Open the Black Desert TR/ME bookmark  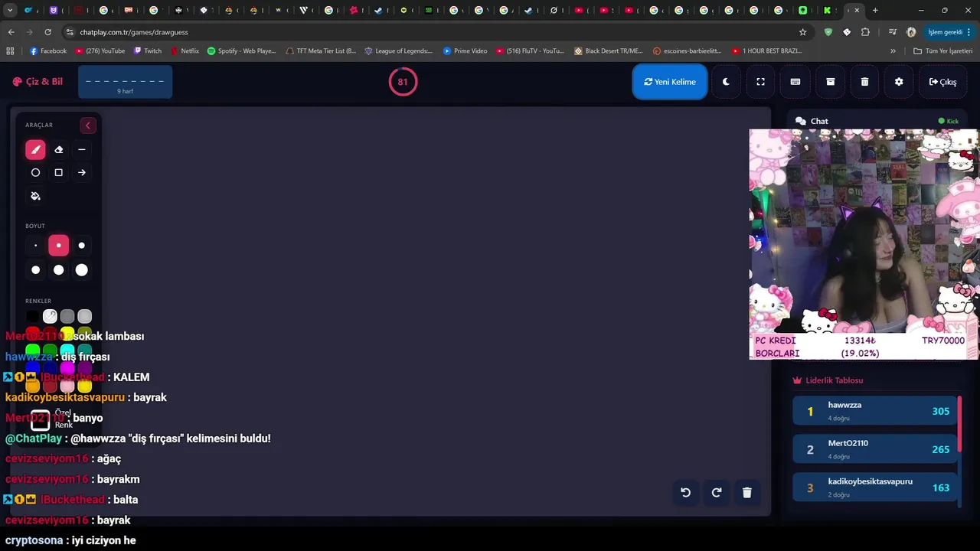tap(607, 51)
